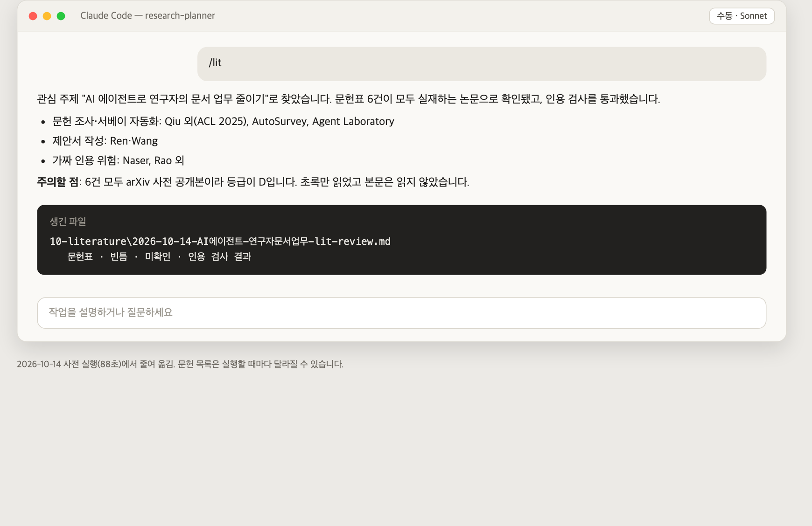Image resolution: width=812 pixels, height=526 pixels.
Task: Click the green maximize window button
Action: tap(61, 16)
